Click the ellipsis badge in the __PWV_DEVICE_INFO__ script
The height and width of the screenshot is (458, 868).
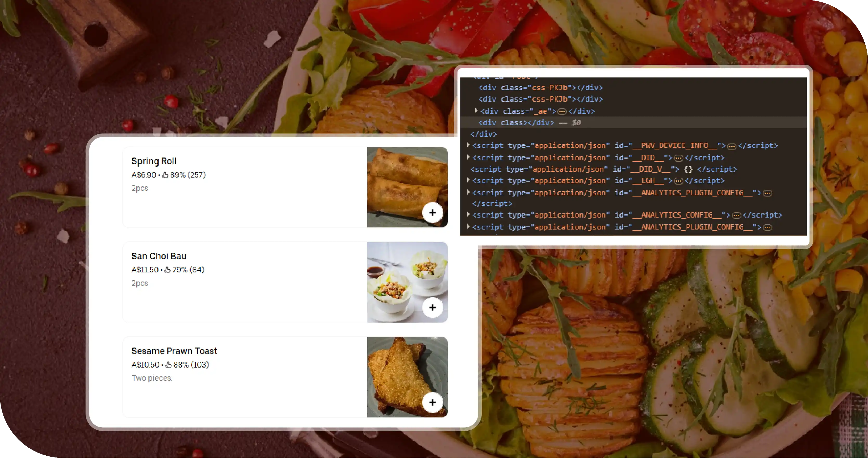pyautogui.click(x=732, y=146)
